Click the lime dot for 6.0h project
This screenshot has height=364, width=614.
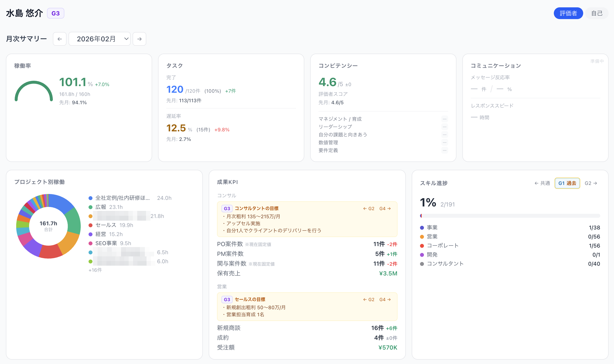[91, 262]
